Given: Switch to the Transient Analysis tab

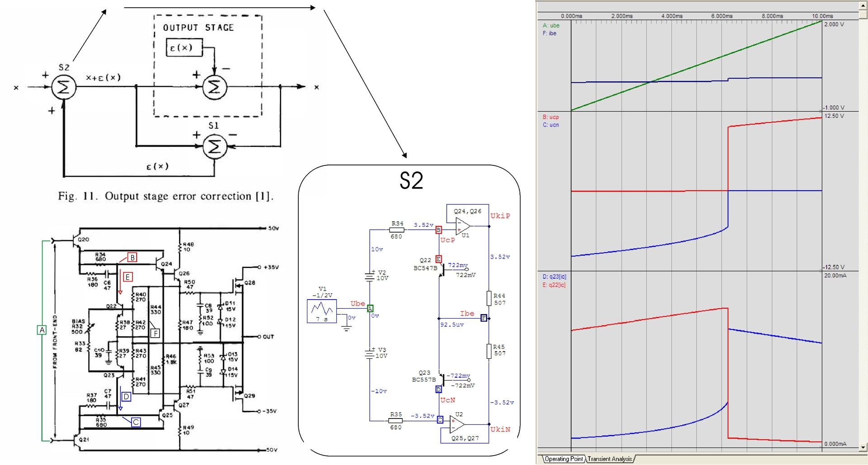Looking at the screenshot, I should (610, 459).
